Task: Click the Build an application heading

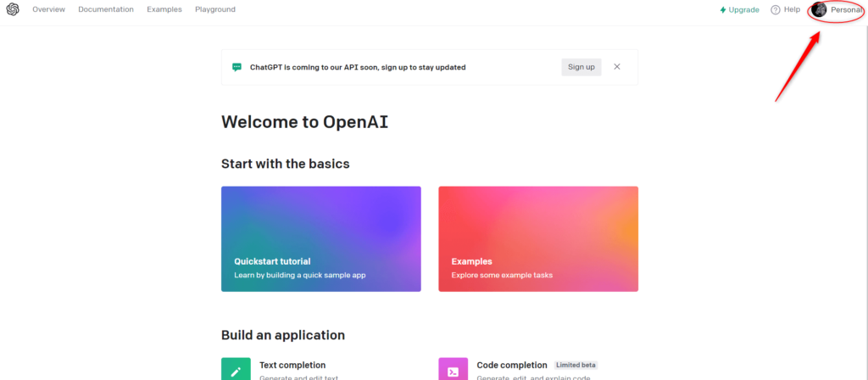Action: [283, 335]
